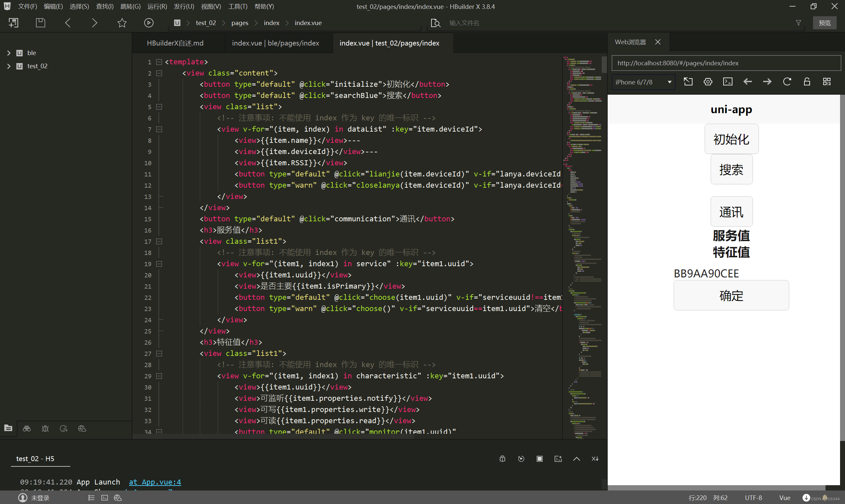Refresh the web browser preview
Viewport: 845px width, 504px height.
pyautogui.click(x=787, y=82)
